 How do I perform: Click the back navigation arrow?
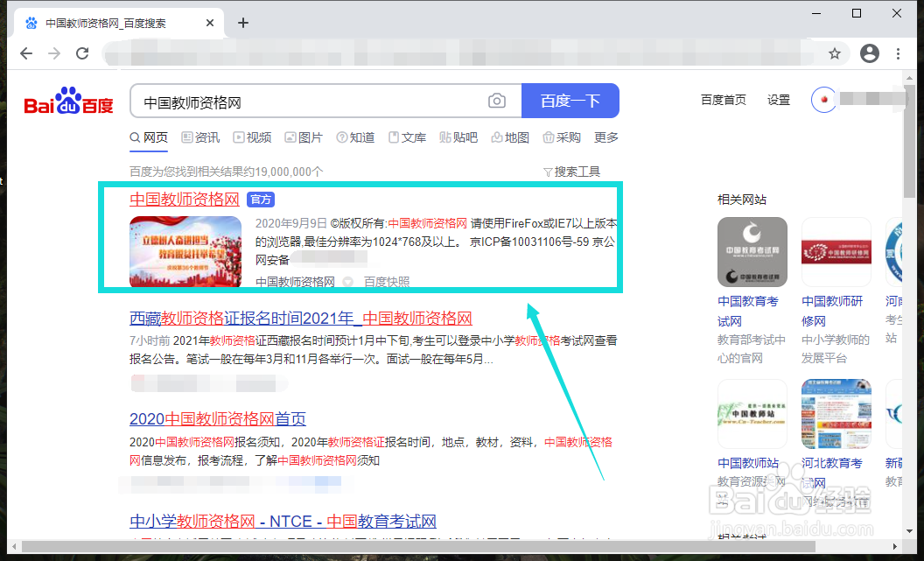(x=26, y=53)
